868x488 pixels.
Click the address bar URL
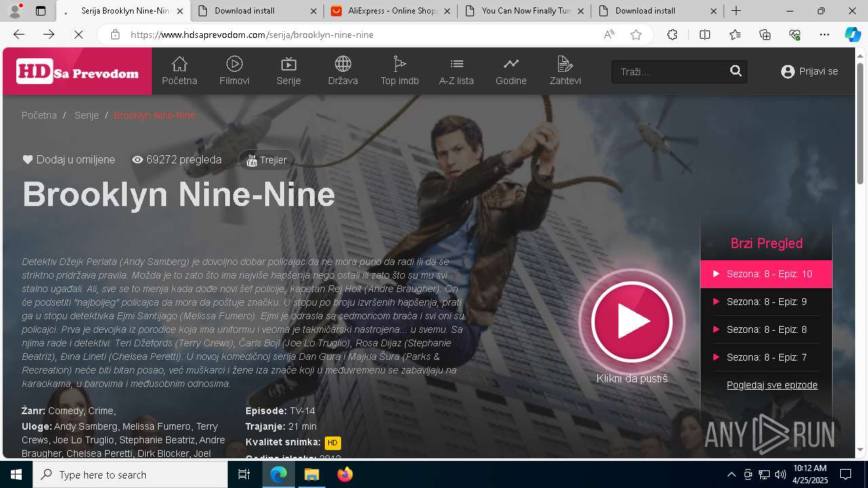pos(252,35)
